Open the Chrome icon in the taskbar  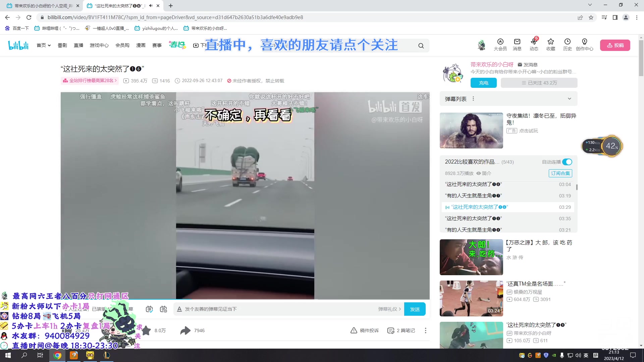click(x=57, y=355)
